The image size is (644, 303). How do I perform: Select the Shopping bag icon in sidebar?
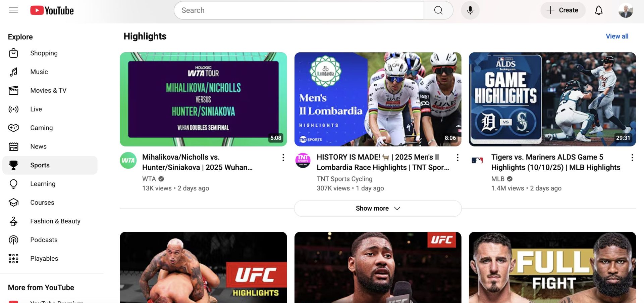point(13,53)
